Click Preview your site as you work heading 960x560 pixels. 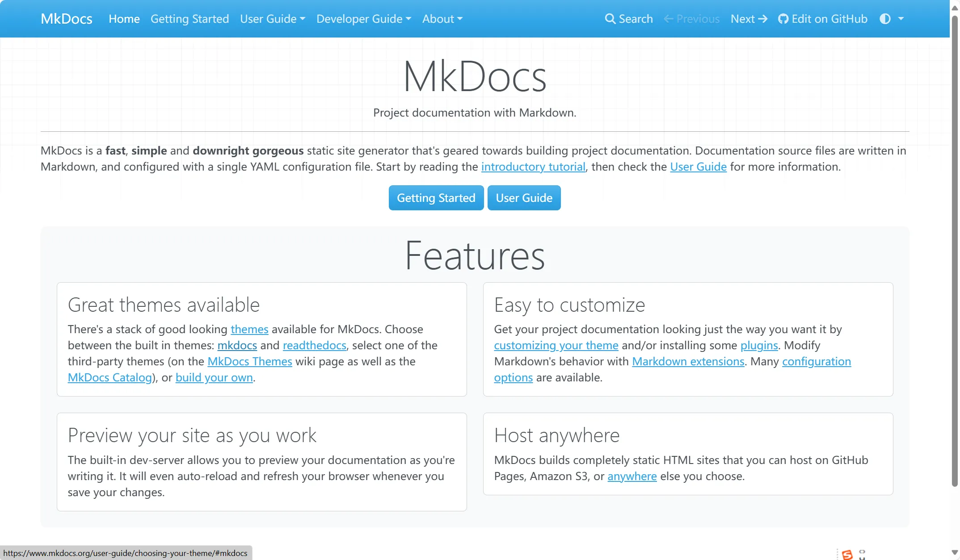(x=192, y=435)
